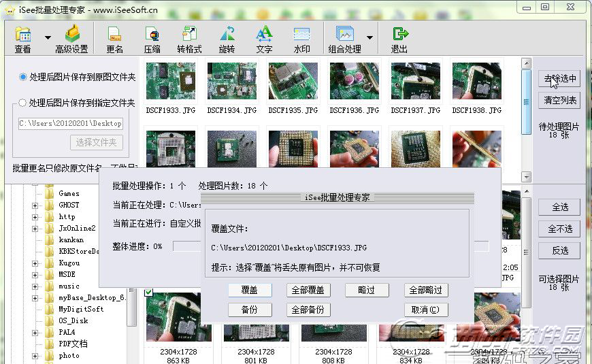Expand the photo folder node

[35, 356]
